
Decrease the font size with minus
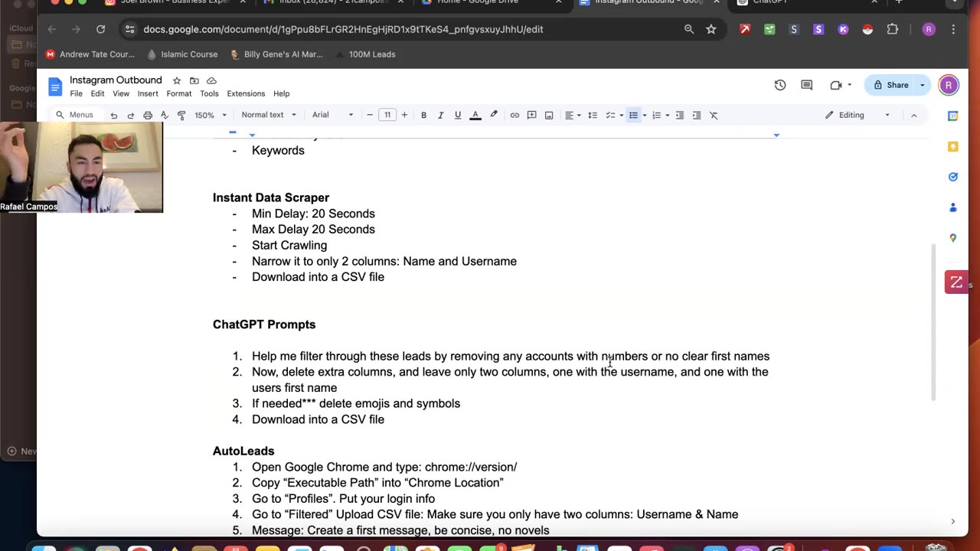(370, 116)
